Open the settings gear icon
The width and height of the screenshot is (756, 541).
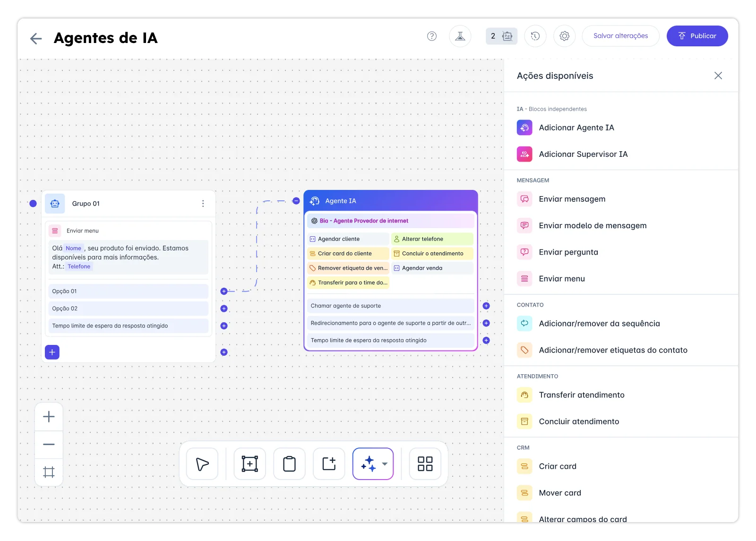[x=565, y=36]
